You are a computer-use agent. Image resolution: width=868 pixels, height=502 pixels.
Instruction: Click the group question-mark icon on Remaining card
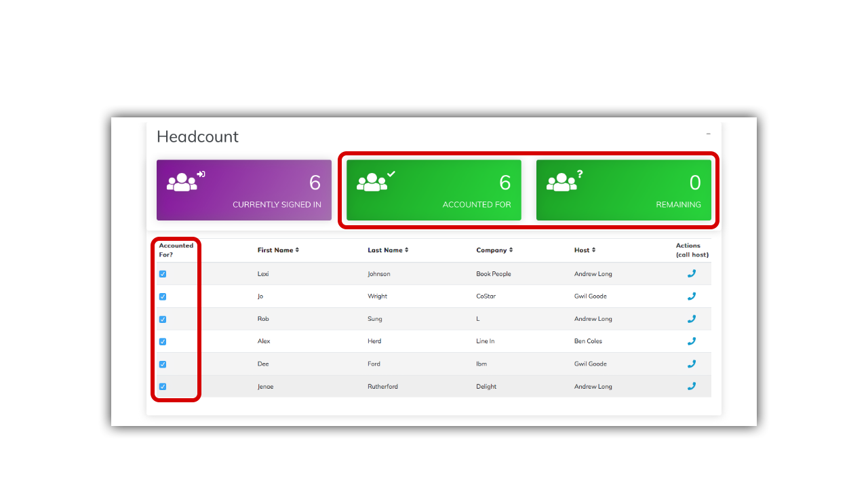pyautogui.click(x=565, y=180)
